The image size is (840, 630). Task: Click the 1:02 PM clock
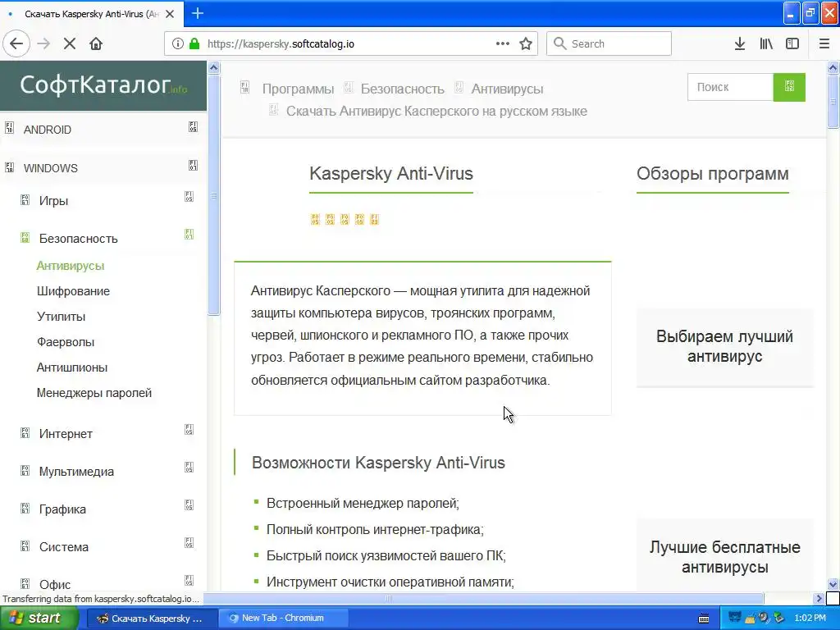coord(810,619)
